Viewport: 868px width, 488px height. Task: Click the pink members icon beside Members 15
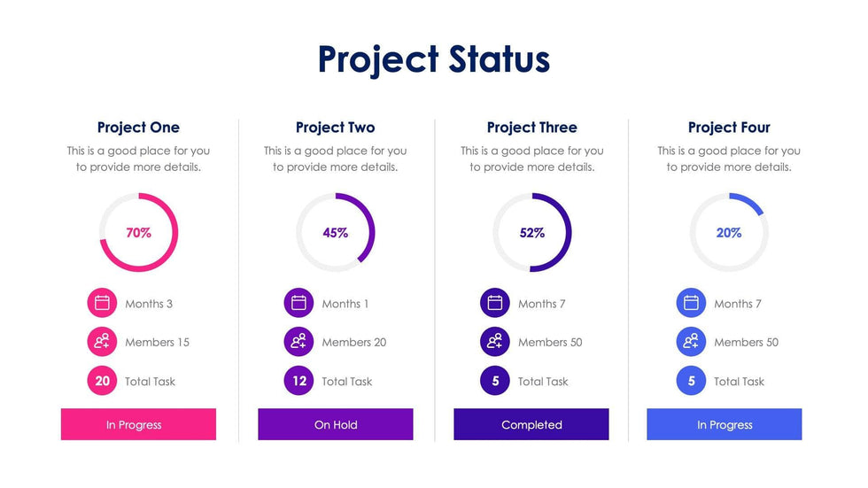[x=102, y=342]
